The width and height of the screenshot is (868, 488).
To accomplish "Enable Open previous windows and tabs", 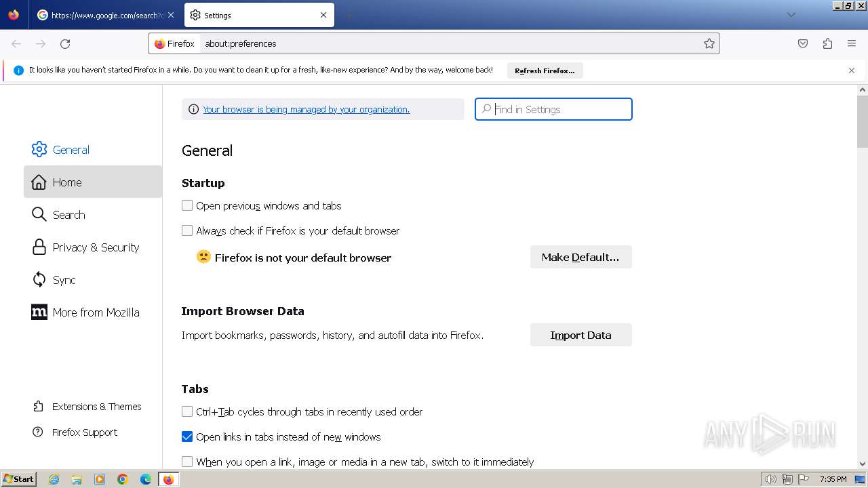I will click(x=187, y=205).
